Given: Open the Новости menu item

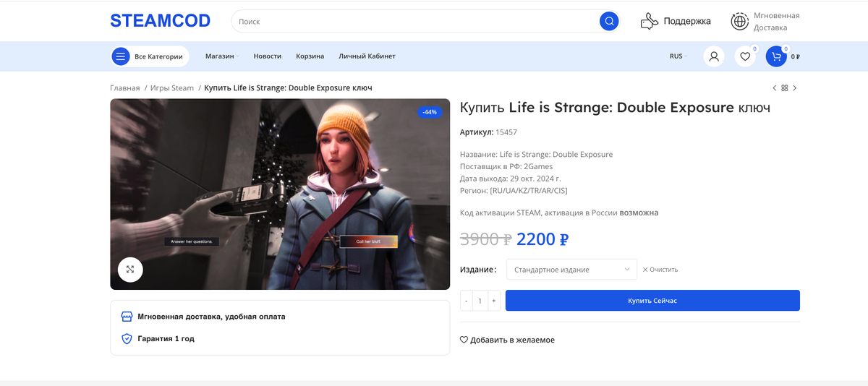Looking at the screenshot, I should pos(268,56).
